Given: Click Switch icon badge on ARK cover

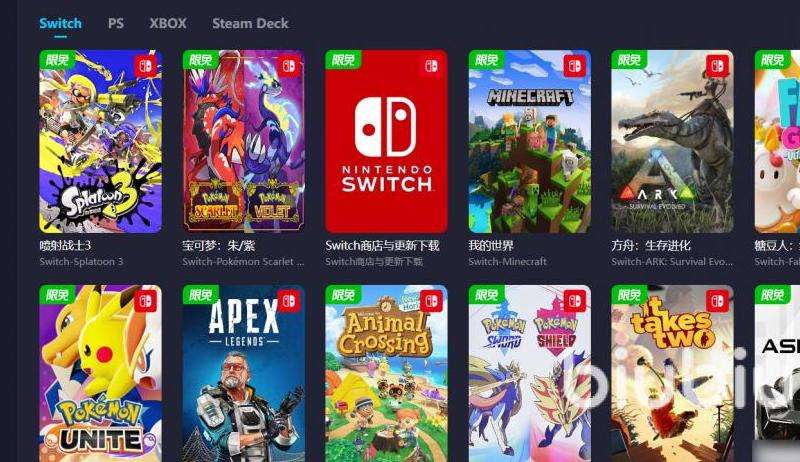Looking at the screenshot, I should click(717, 66).
